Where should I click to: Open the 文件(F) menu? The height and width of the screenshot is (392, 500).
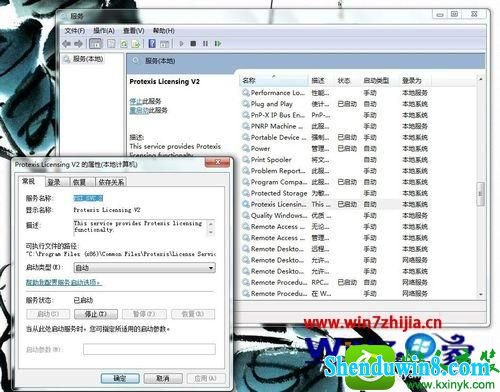(x=74, y=31)
